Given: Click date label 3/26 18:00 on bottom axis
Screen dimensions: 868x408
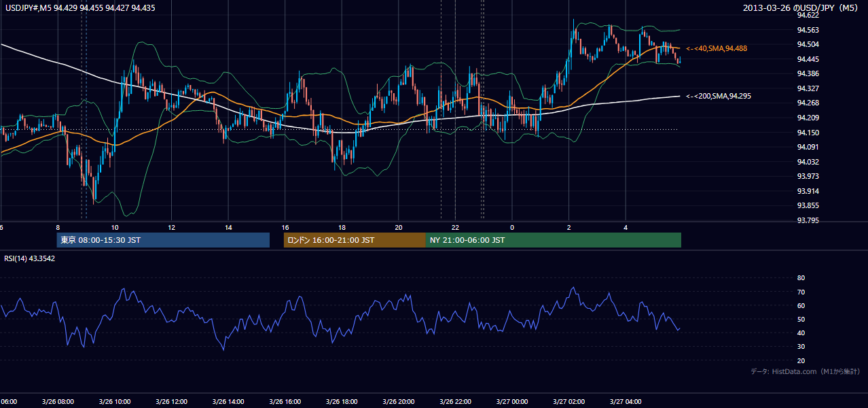Looking at the screenshot, I should (x=342, y=401).
